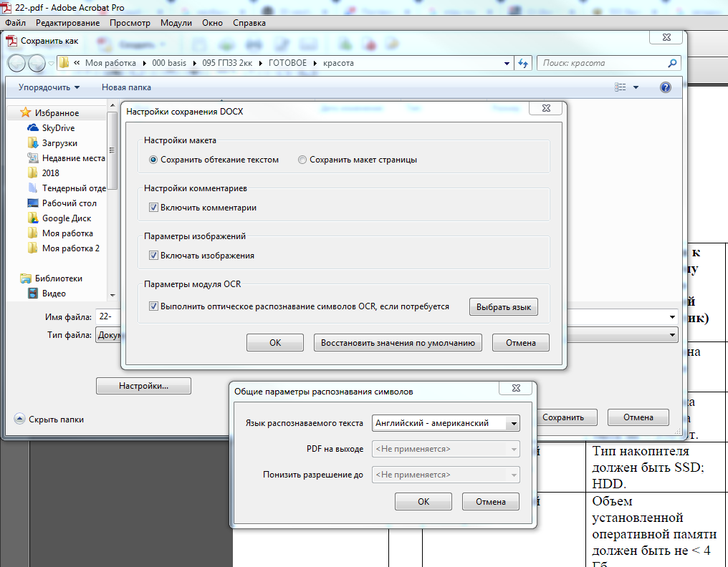Open the Редактирование menu
This screenshot has height=567, width=728.
point(68,23)
